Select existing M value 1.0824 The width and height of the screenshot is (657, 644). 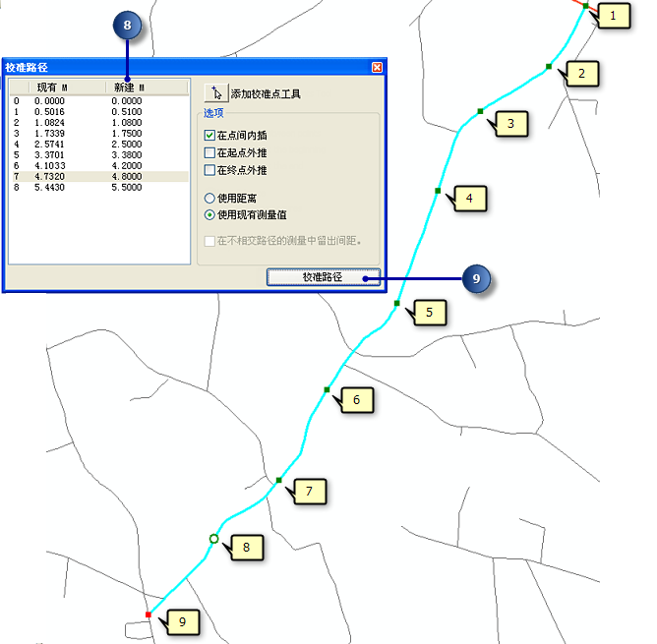49,123
